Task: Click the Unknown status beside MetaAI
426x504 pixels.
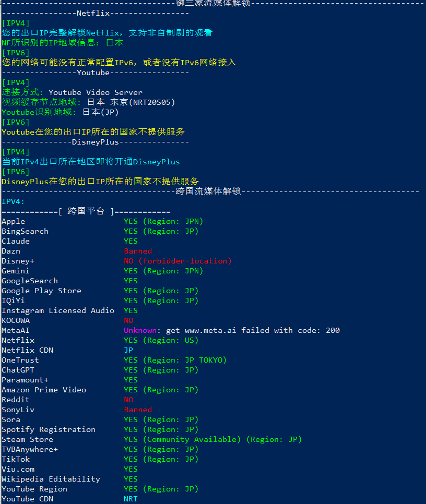Action: pos(140,330)
